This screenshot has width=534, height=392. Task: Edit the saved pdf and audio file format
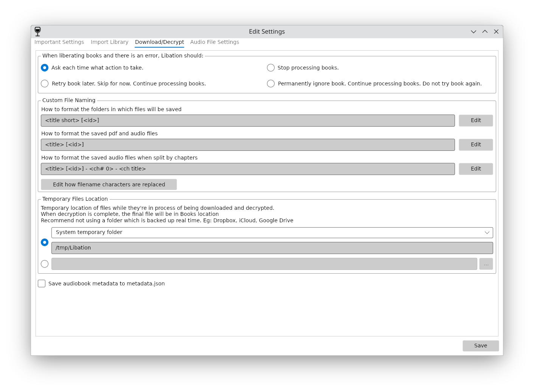point(475,144)
